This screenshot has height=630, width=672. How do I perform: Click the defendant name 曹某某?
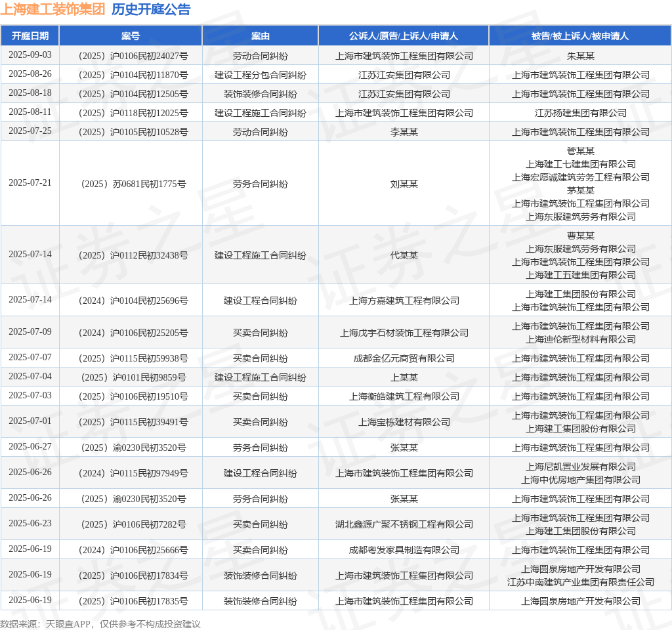click(x=581, y=236)
